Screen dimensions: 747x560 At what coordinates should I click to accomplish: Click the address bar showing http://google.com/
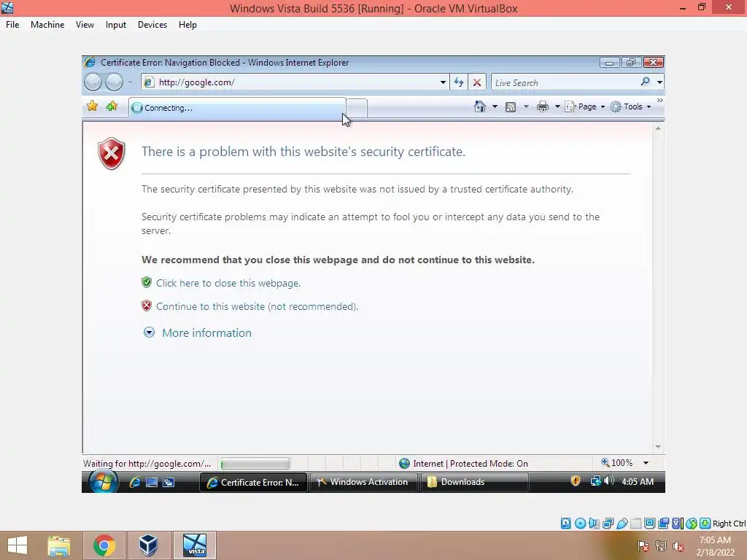pyautogui.click(x=295, y=82)
